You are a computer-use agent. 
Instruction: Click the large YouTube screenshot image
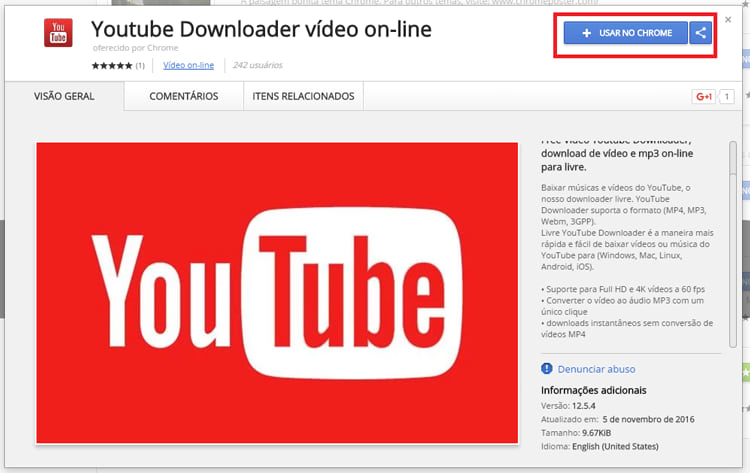coord(277,293)
